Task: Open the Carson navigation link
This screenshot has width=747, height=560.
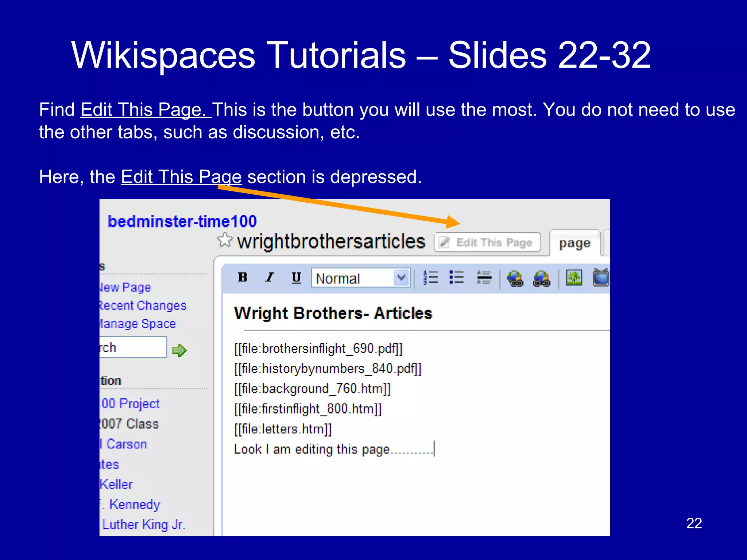Action: 124,444
